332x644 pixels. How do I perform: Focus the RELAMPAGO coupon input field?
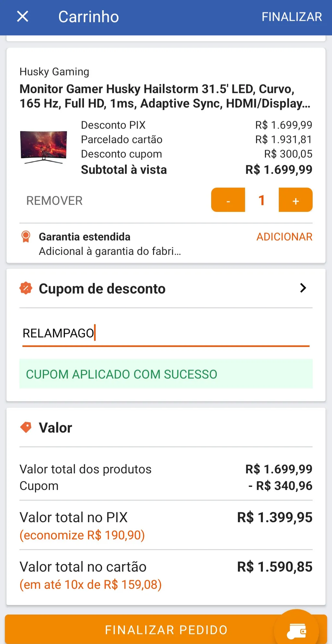(x=166, y=333)
